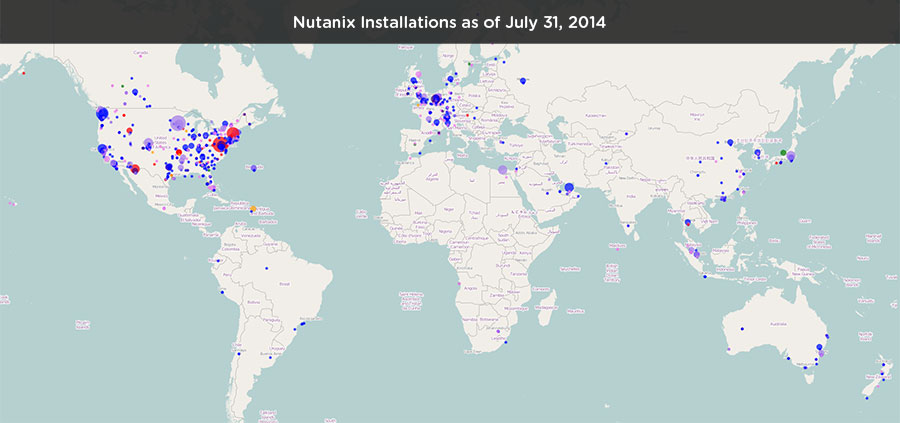
Task: Click the large purple marker near Tokyo
Action: 791,156
